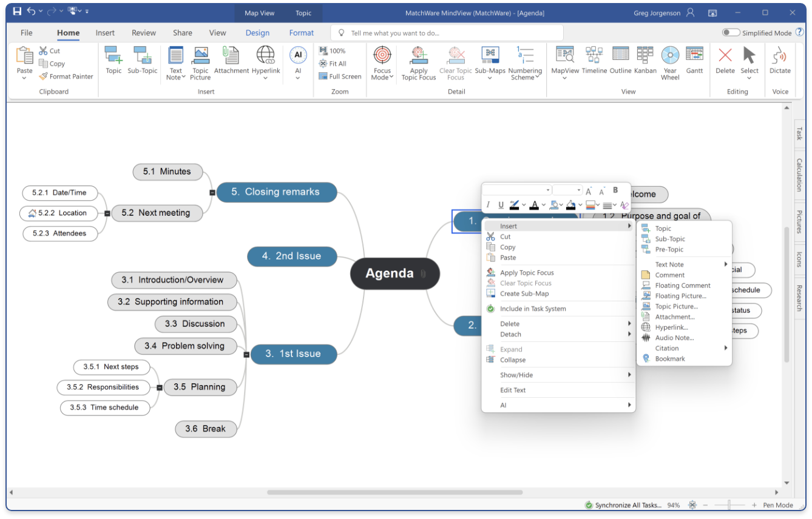Toggle Simplified Mode switch
This screenshot has width=812, height=519.
click(x=731, y=33)
